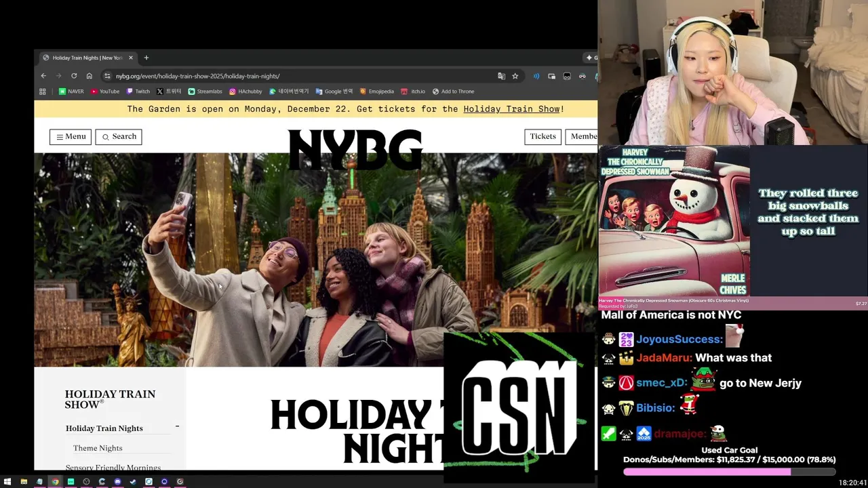This screenshot has width=868, height=488.
Task: Open the Emojipedia bookmark
Action: (x=377, y=91)
